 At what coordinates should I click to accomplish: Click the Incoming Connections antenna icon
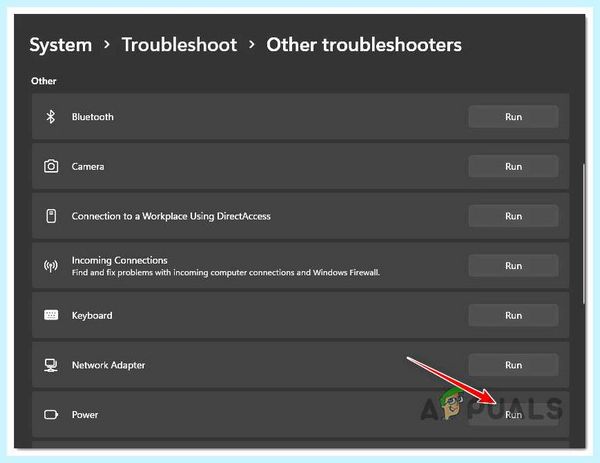click(51, 266)
